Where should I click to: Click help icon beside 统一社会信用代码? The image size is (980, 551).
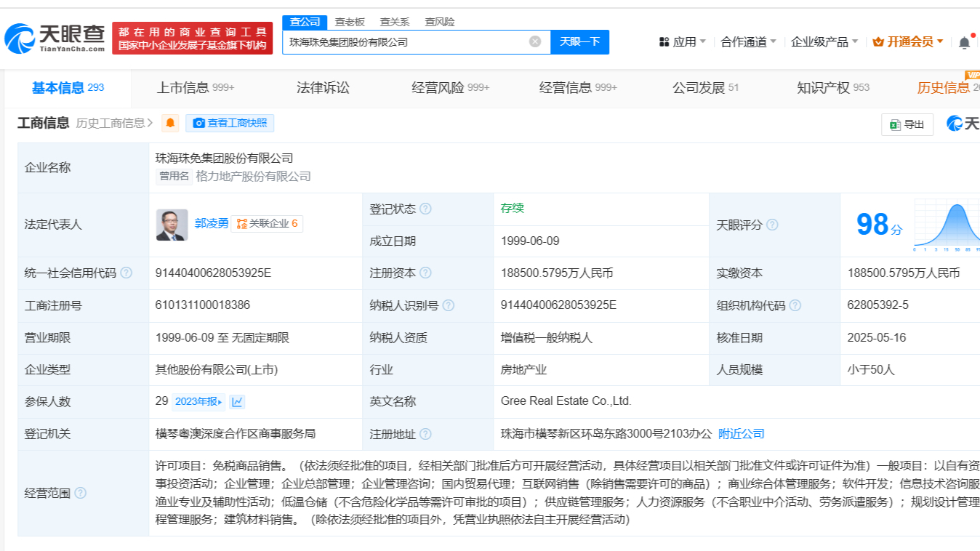126,273
